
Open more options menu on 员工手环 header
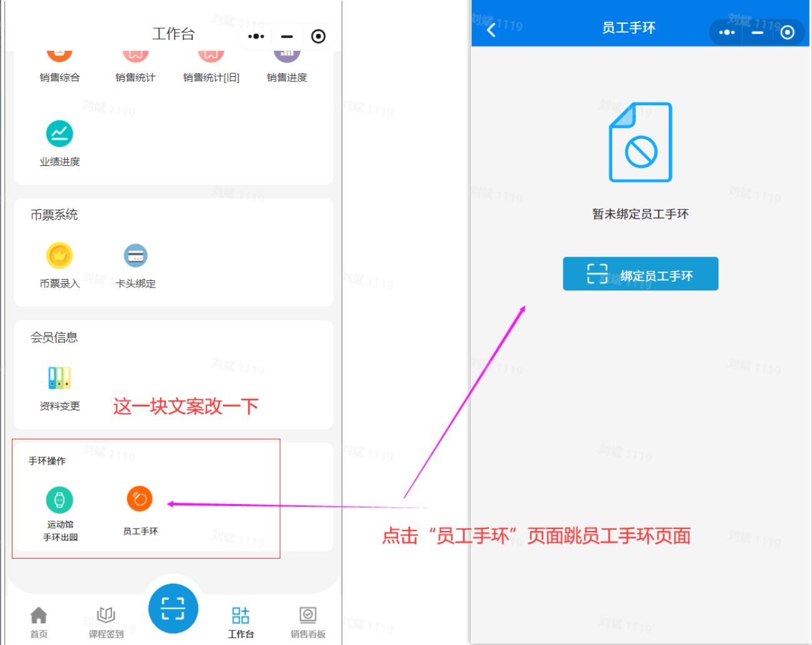[726, 32]
